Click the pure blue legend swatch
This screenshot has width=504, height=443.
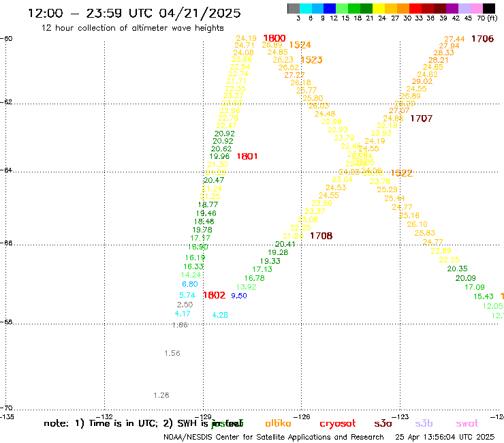point(330,8)
